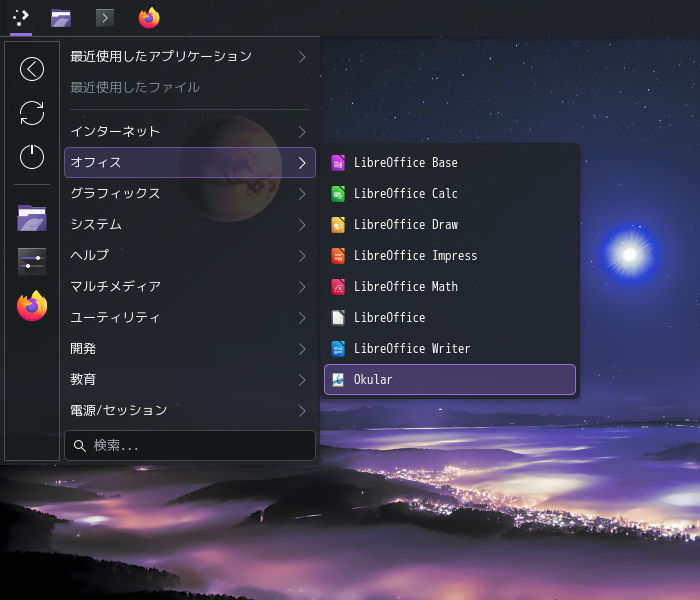Expand the 教育 category arrow
The width and height of the screenshot is (700, 600).
coord(302,380)
